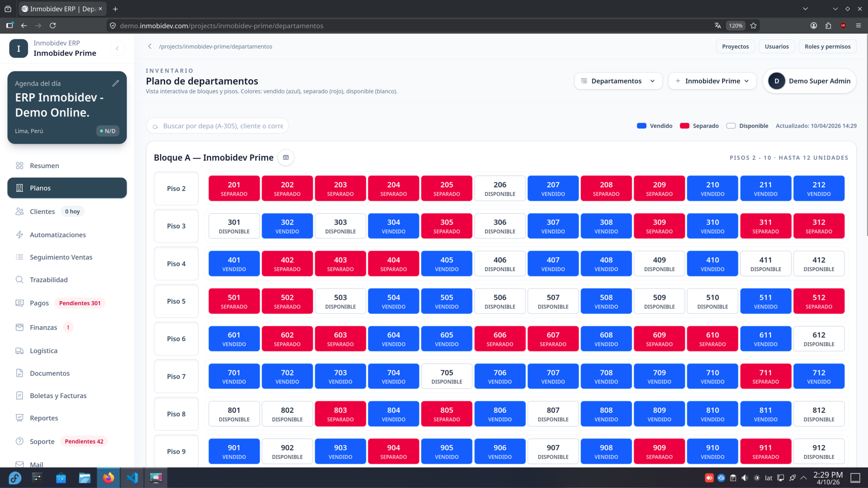This screenshot has width=868, height=488.
Task: Open Clientes from the sidebar
Action: tap(42, 211)
